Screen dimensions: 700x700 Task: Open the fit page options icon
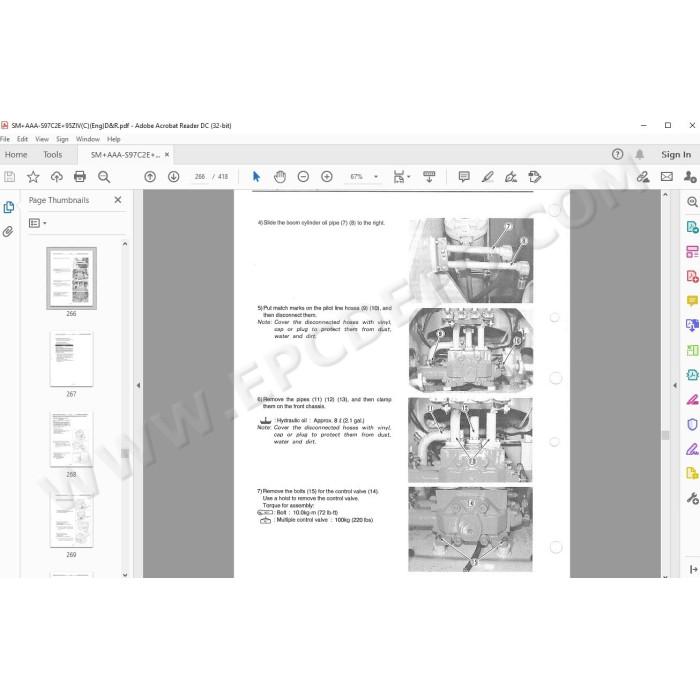[399, 177]
